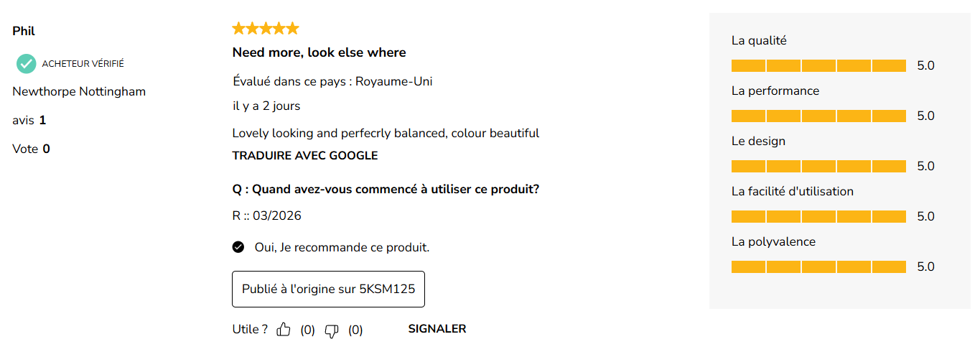Image resolution: width=980 pixels, height=352 pixels.
Task: Click the helpful vote count next to thumbs up
Action: (307, 330)
